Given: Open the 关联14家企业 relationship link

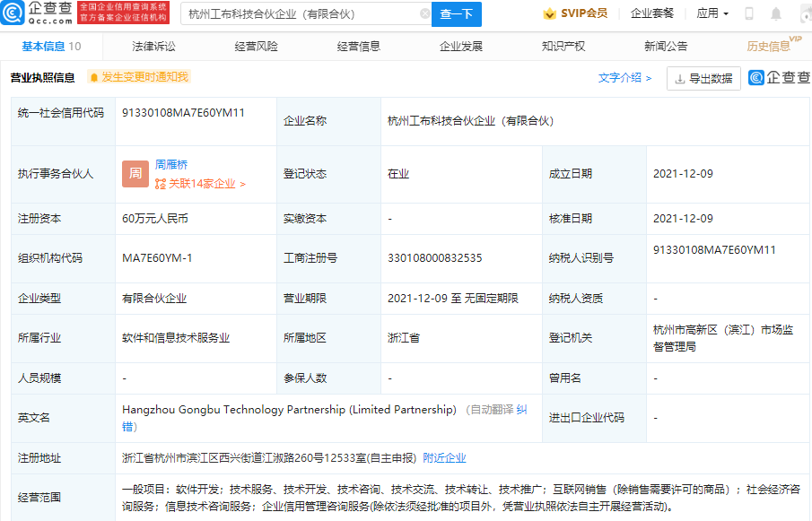Looking at the screenshot, I should [x=200, y=184].
